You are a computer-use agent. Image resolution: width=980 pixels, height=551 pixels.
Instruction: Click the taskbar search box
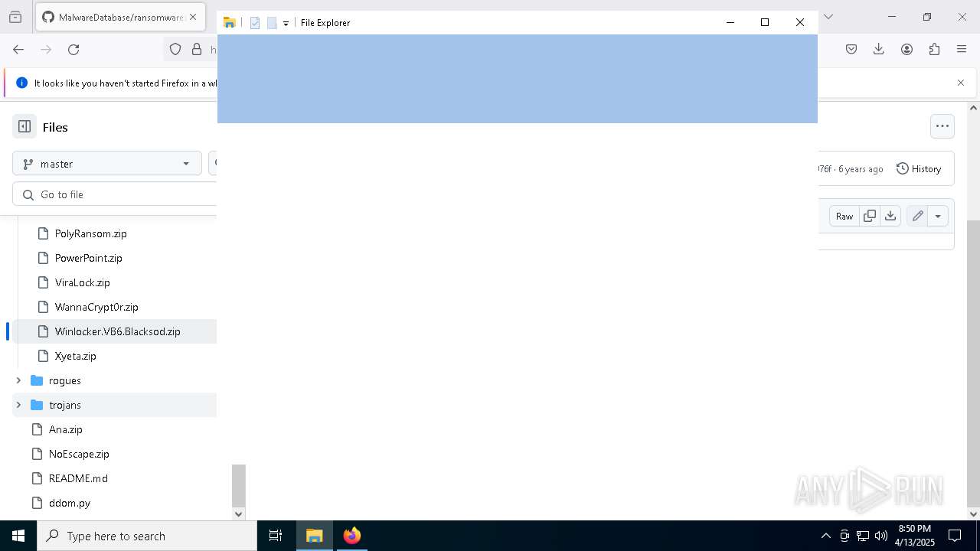click(147, 536)
